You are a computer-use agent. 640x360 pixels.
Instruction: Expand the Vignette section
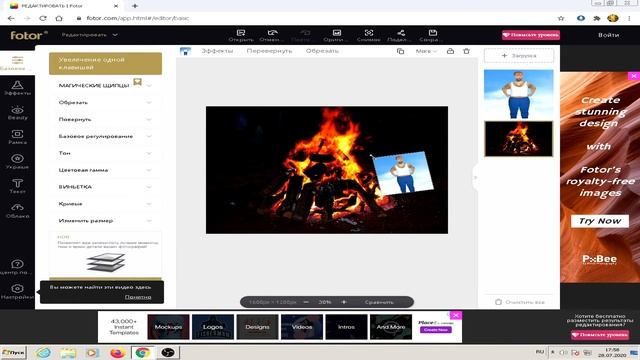[x=105, y=187]
